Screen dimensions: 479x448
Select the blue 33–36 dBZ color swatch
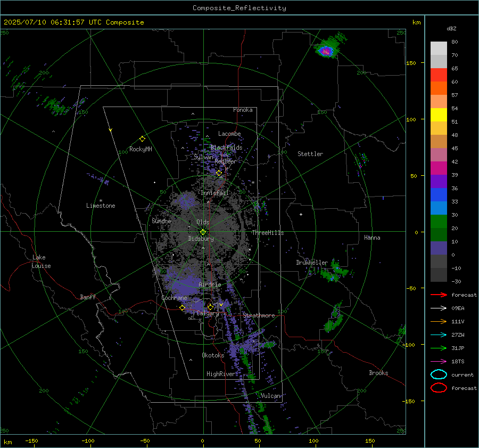click(x=439, y=195)
